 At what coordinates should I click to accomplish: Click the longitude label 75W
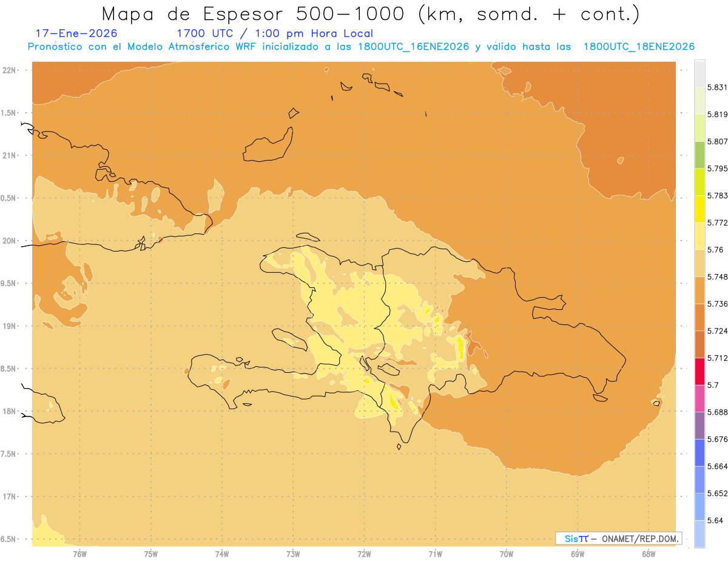pyautogui.click(x=151, y=554)
